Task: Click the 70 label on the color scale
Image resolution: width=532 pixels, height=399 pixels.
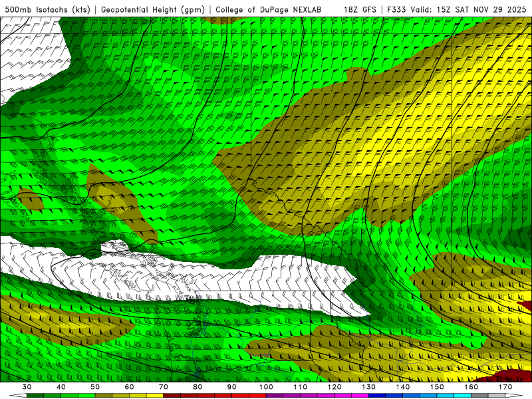Action: click(163, 387)
